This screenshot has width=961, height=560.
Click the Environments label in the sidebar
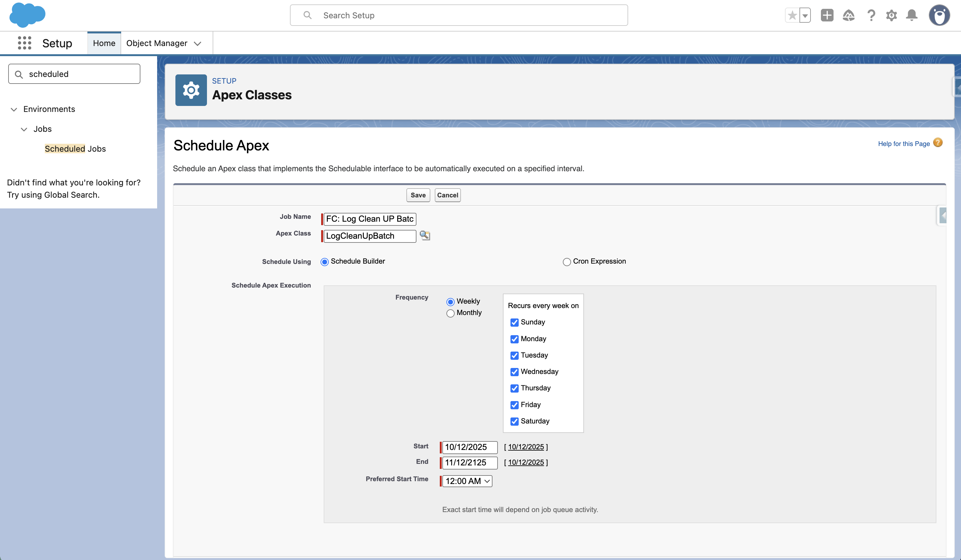(49, 109)
